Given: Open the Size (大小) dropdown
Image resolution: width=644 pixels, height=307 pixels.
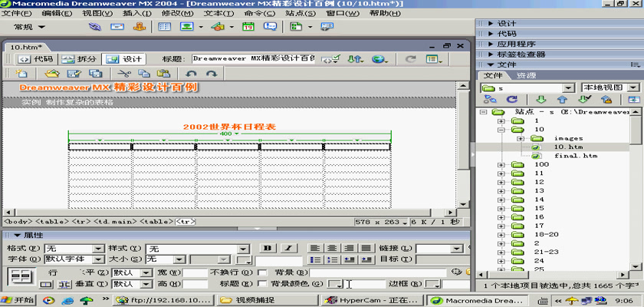Looking at the screenshot, I should 179,259.
